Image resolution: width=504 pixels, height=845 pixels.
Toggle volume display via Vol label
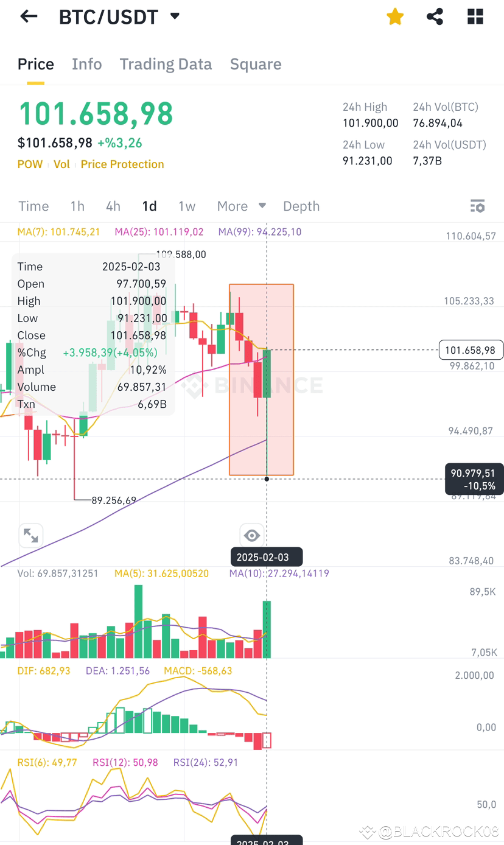(61, 164)
